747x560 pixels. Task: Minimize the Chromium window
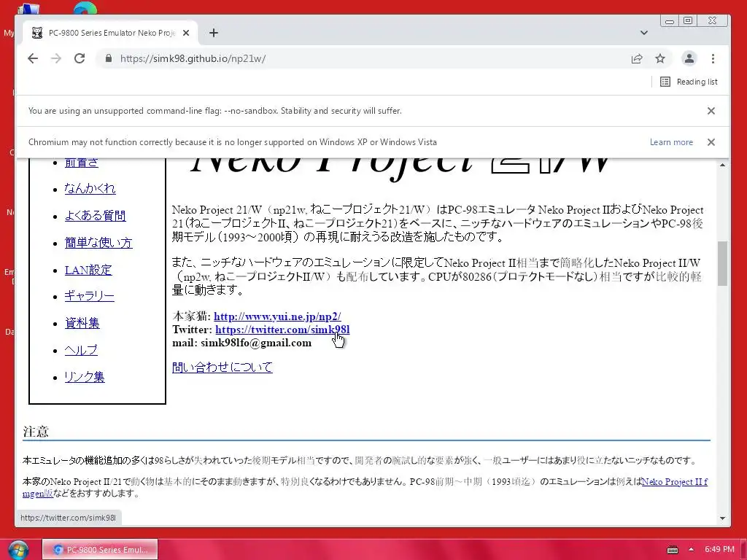tap(670, 21)
